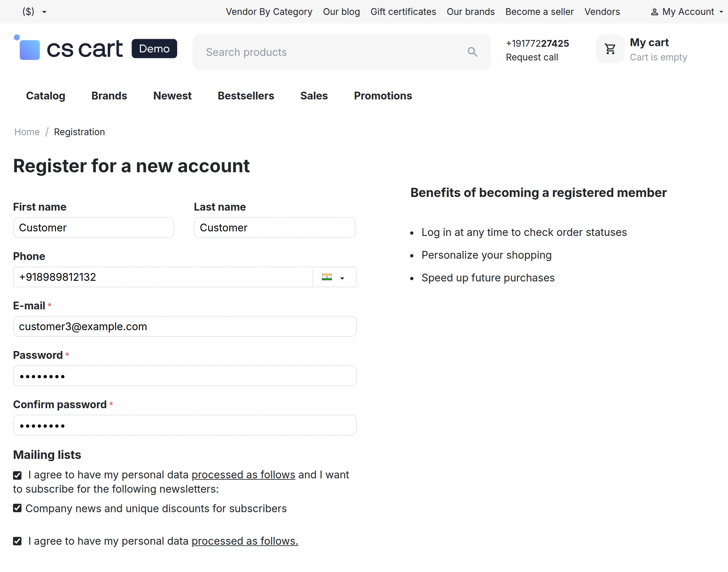The image size is (728, 572).
Task: Click the Request call link
Action: coord(532,57)
